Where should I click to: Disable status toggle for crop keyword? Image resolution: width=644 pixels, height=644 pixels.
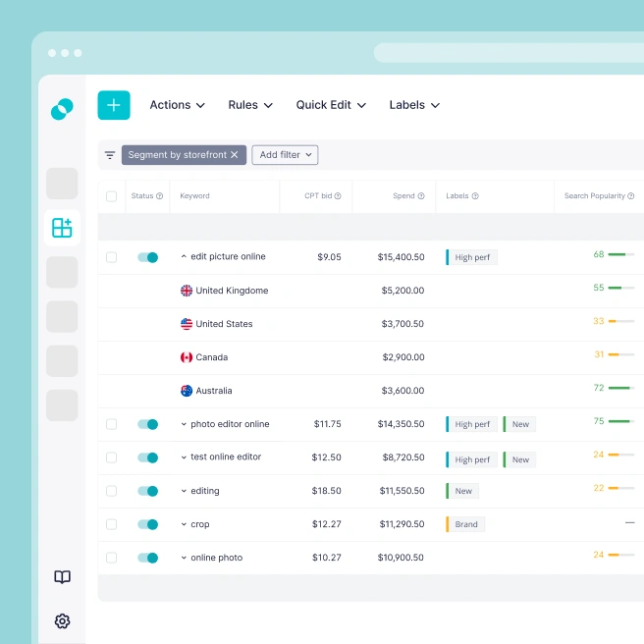click(x=148, y=524)
